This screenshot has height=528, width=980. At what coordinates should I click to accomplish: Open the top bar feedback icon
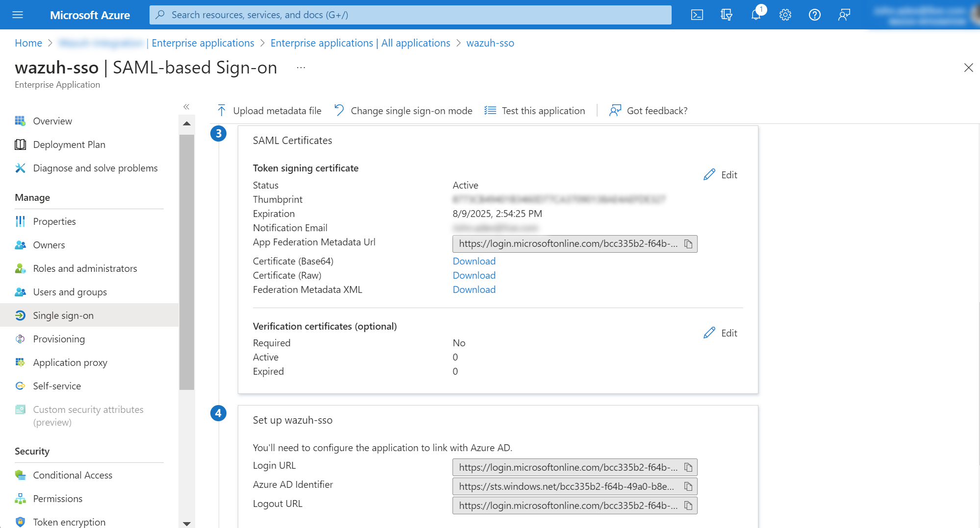tap(844, 15)
